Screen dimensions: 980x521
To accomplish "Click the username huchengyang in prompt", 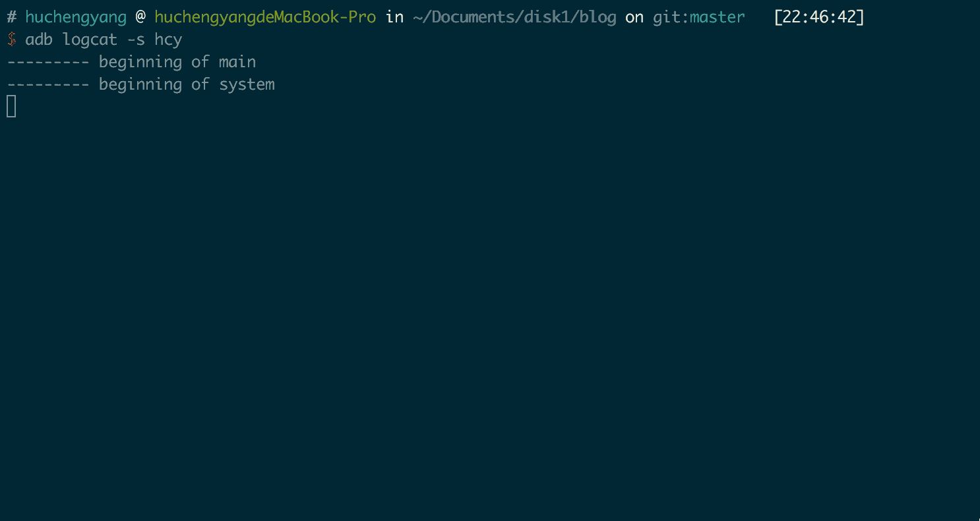I will (x=76, y=18).
